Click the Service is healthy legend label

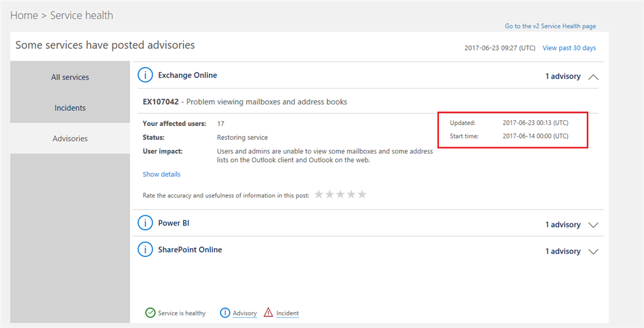[x=182, y=313]
